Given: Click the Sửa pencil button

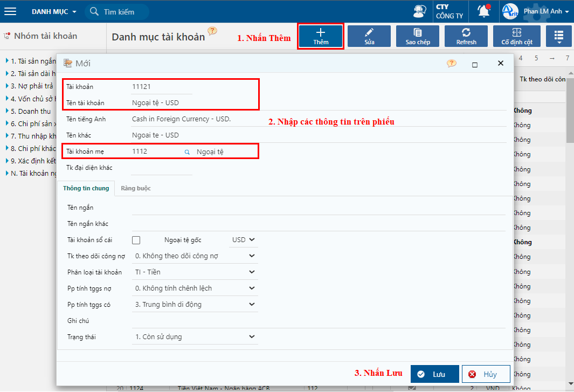Looking at the screenshot, I should (369, 36).
